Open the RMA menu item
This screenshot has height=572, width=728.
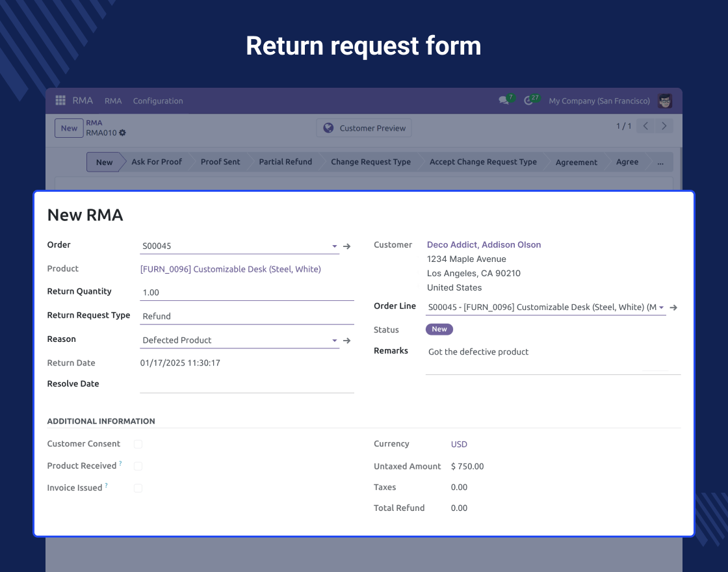pos(113,101)
